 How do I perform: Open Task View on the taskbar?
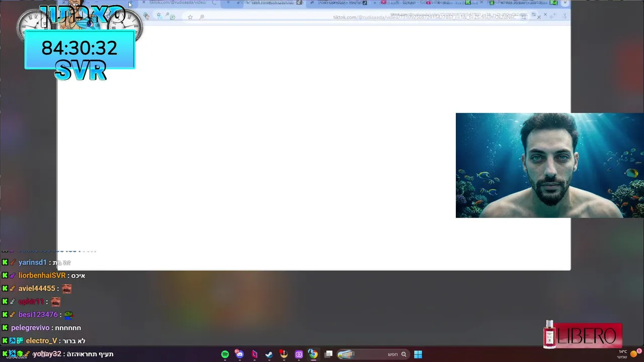(x=329, y=354)
